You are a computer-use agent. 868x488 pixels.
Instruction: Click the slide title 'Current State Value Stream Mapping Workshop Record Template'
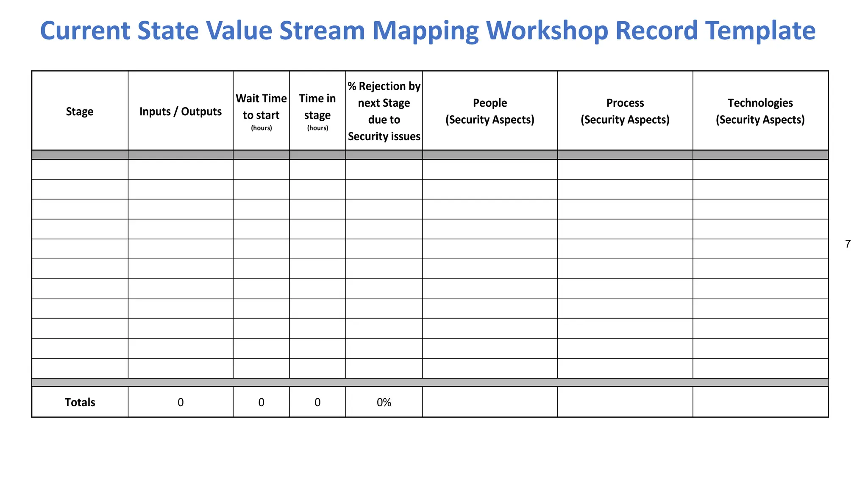[427, 30]
